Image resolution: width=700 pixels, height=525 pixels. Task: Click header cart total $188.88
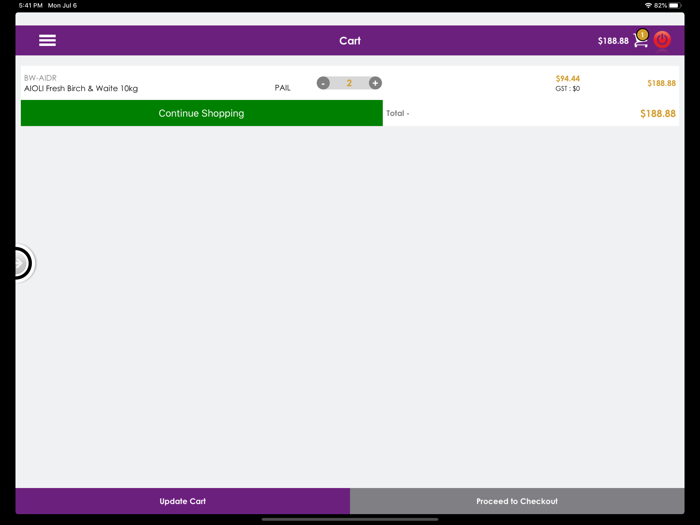[x=613, y=41]
